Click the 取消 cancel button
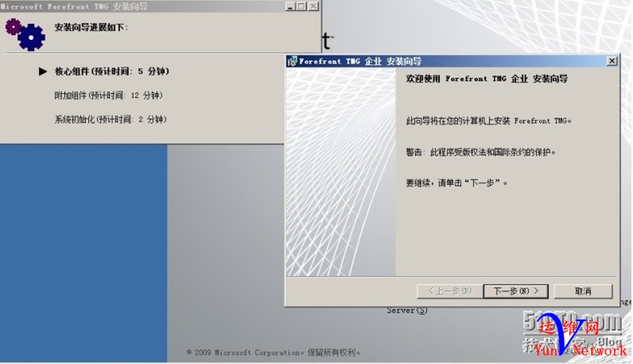This screenshot has width=633, height=364. [x=583, y=291]
